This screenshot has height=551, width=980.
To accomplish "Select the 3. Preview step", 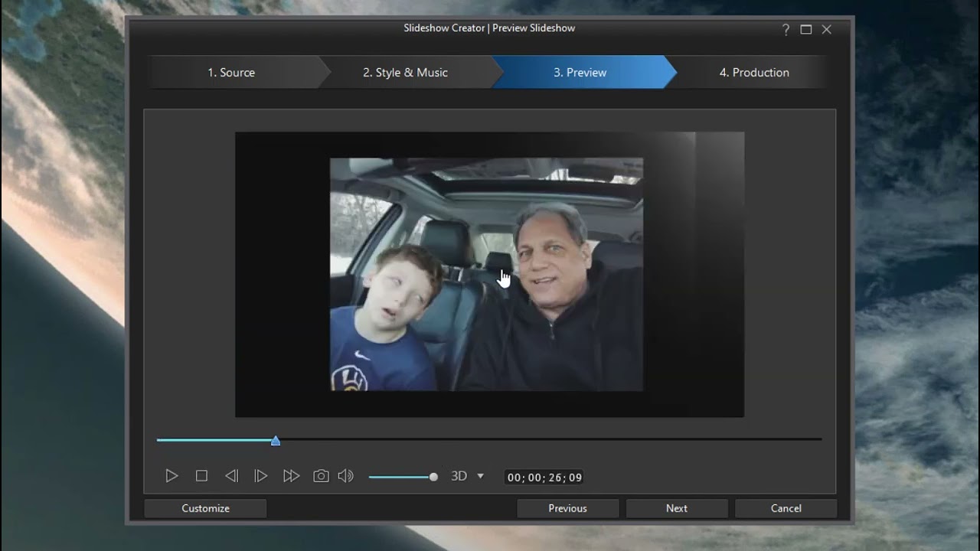I will click(x=580, y=73).
